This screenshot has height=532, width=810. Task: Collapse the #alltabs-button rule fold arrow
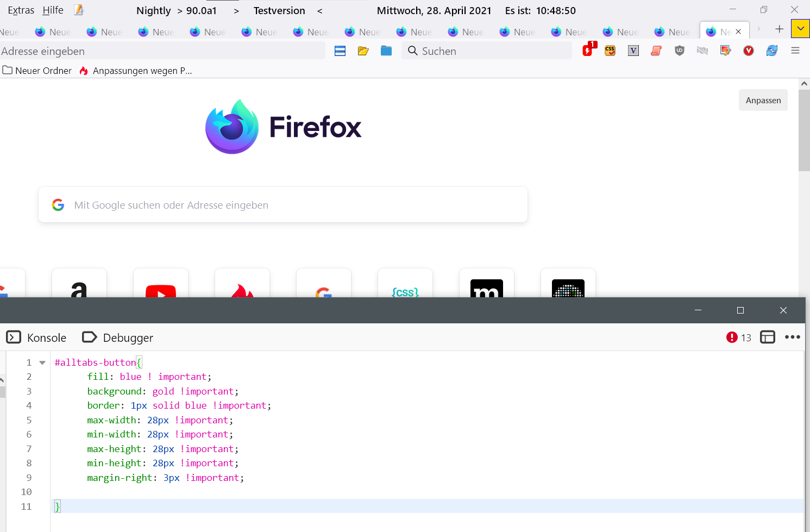click(x=42, y=362)
